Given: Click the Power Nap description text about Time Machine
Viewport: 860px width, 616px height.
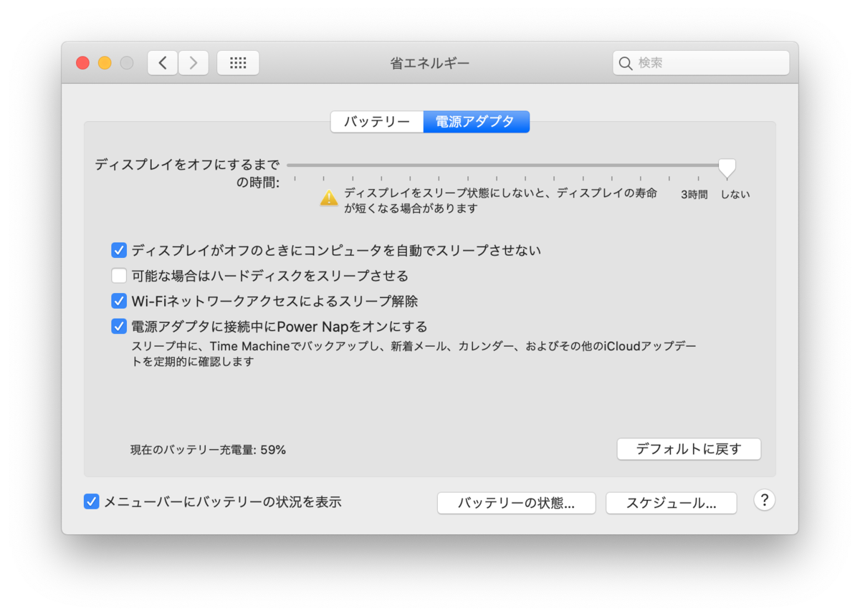Looking at the screenshot, I should [414, 354].
